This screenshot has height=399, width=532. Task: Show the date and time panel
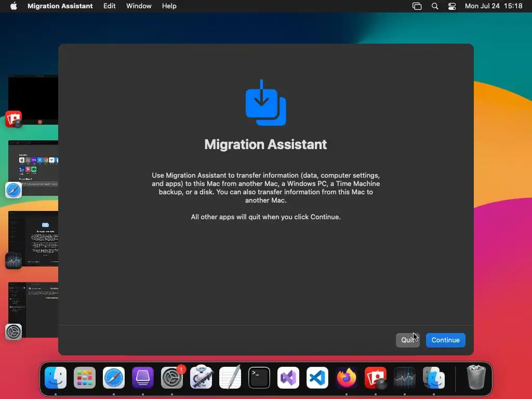click(x=494, y=6)
